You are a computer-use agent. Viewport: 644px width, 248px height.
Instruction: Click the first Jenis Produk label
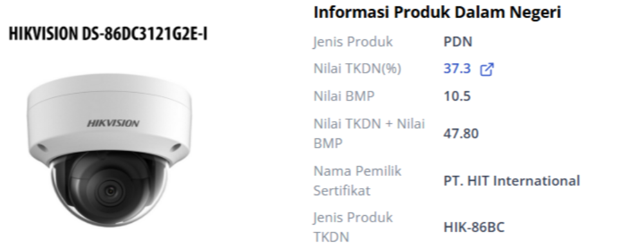pyautogui.click(x=353, y=42)
